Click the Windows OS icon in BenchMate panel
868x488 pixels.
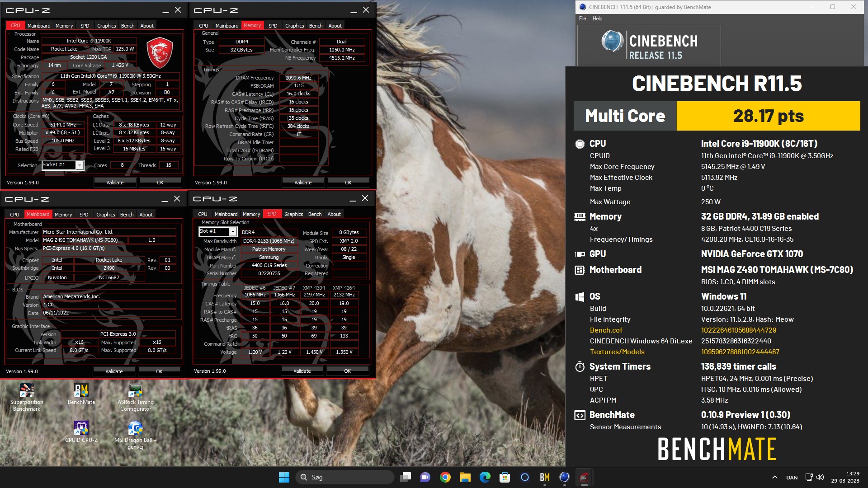pos(580,297)
